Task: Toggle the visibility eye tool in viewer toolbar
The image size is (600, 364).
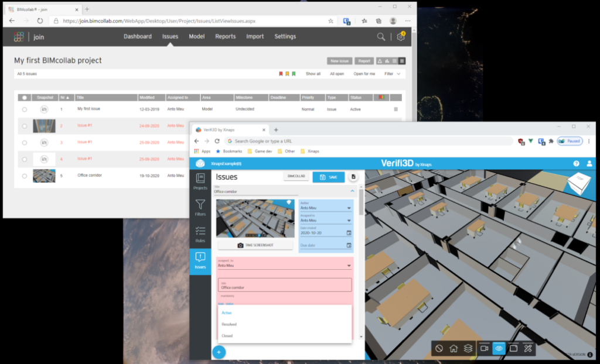Action: [x=499, y=348]
